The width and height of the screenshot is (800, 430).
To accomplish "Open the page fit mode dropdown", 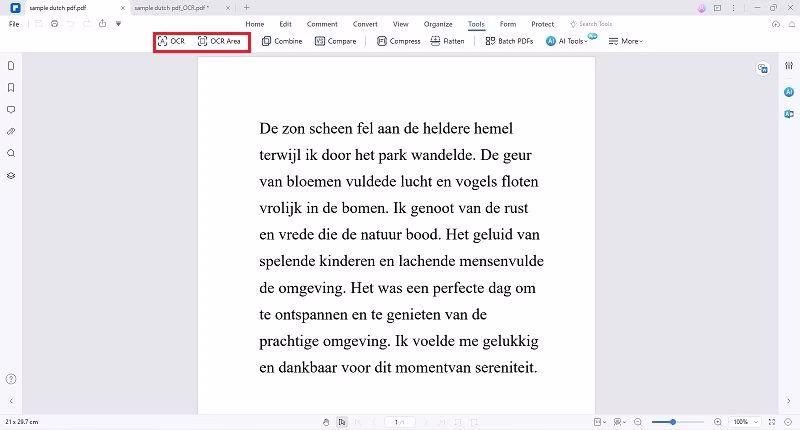I will (599, 422).
